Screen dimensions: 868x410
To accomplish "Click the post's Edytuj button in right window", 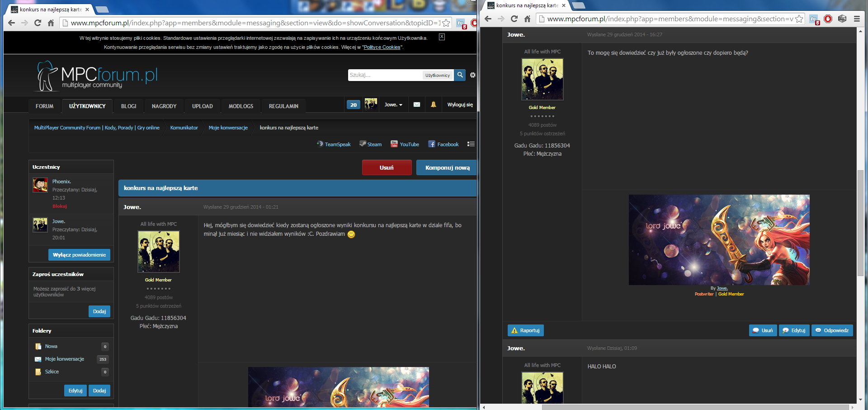I will coord(794,330).
